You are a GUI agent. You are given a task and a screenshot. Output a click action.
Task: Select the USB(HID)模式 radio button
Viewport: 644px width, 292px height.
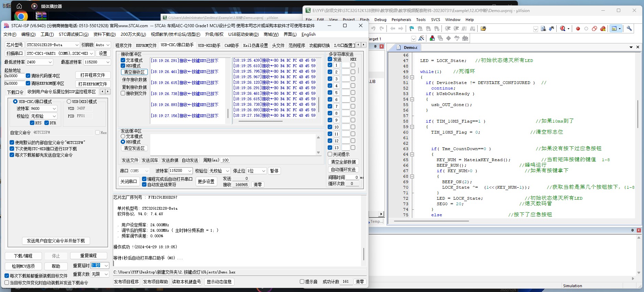[69, 102]
